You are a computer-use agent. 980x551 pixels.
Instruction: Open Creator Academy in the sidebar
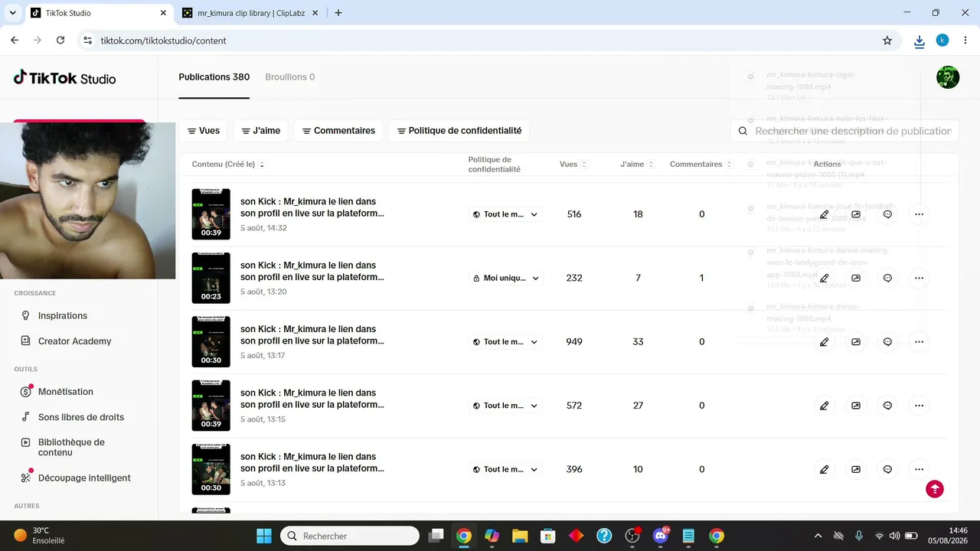(75, 341)
